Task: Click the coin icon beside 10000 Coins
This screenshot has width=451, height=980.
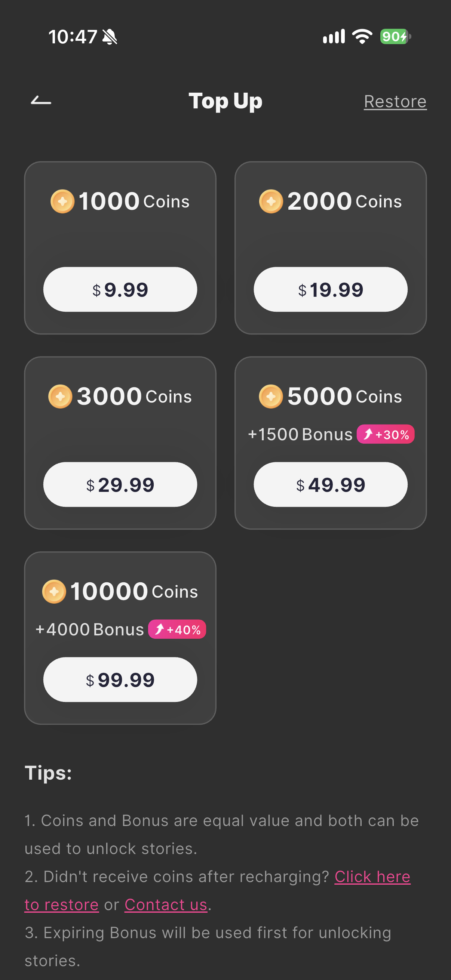Action: click(53, 592)
